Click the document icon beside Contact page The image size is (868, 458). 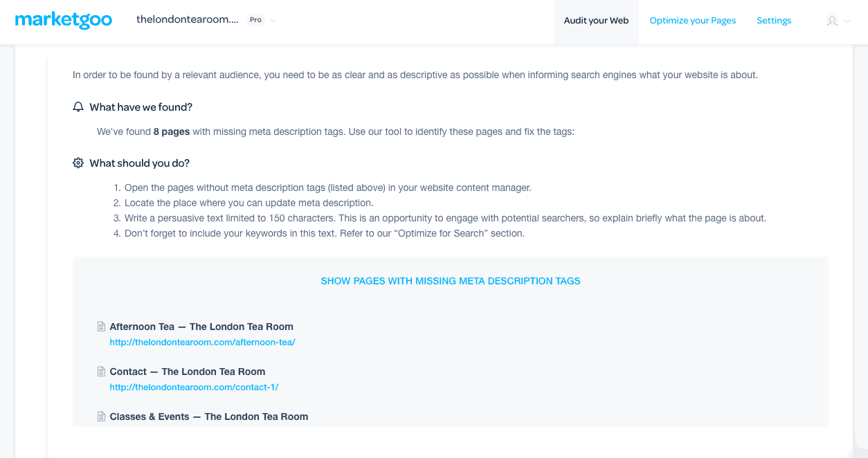click(x=102, y=372)
